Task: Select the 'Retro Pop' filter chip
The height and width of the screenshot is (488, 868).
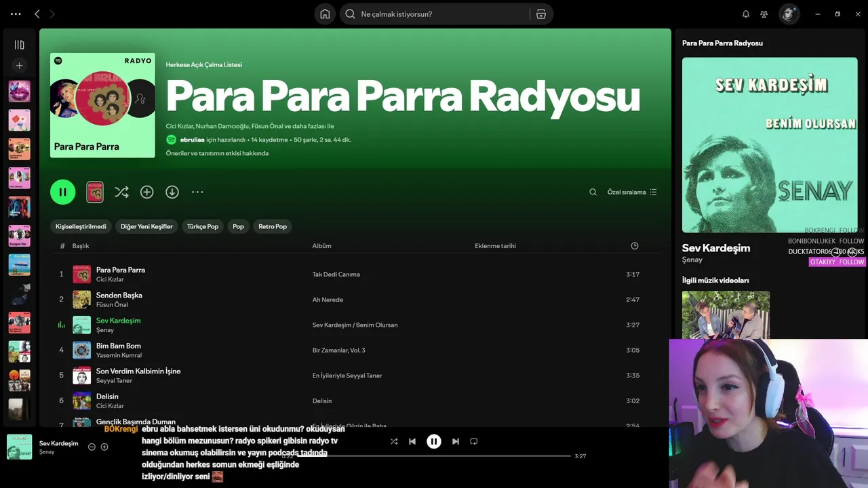Action: pyautogui.click(x=273, y=226)
